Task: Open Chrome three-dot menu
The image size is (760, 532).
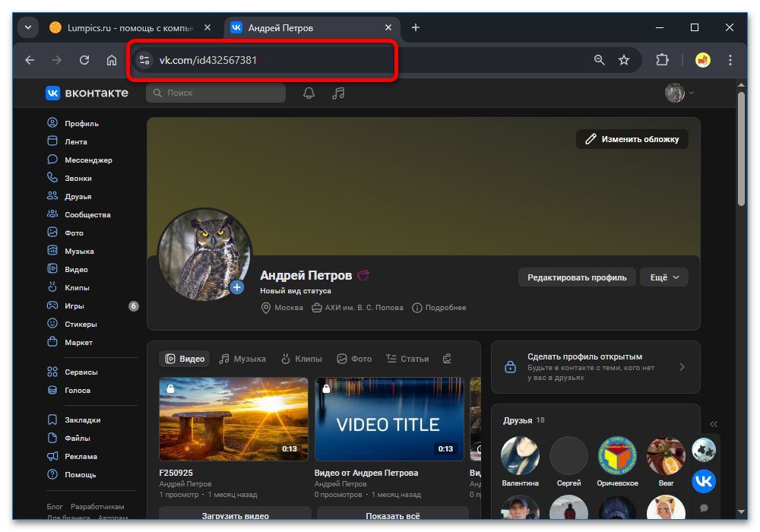Action: point(730,60)
